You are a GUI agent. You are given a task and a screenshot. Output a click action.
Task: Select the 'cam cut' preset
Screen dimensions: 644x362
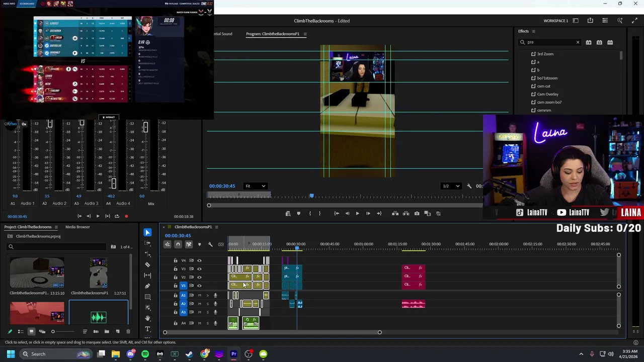coord(543,86)
